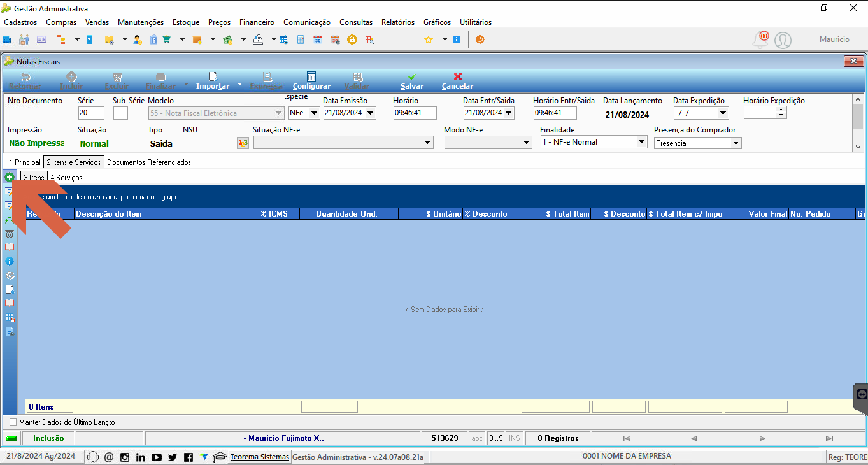The width and height of the screenshot is (868, 465).
Task: Open the calculator icon in the toolbar
Action: (301, 39)
